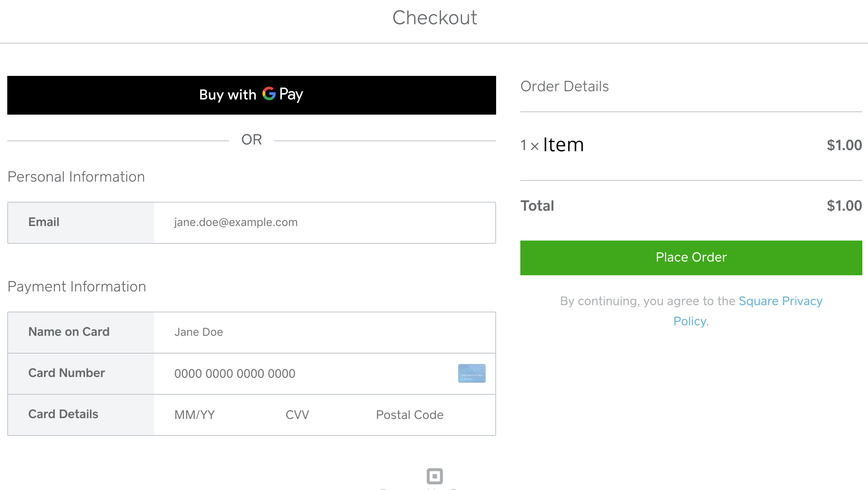The width and height of the screenshot is (868, 490).
Task: Click the Card Number input field
Action: 307,374
